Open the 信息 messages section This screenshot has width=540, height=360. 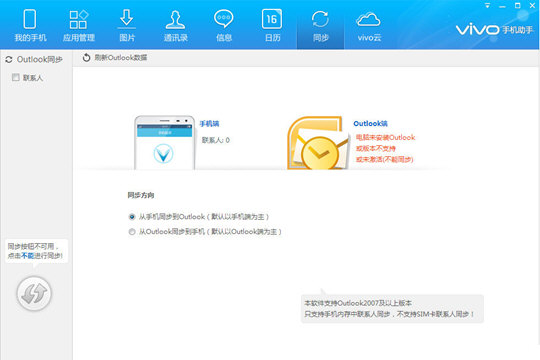(x=224, y=26)
